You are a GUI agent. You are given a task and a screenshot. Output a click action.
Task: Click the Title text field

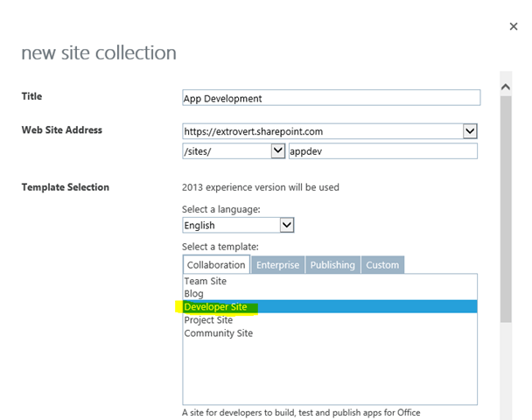click(x=331, y=98)
